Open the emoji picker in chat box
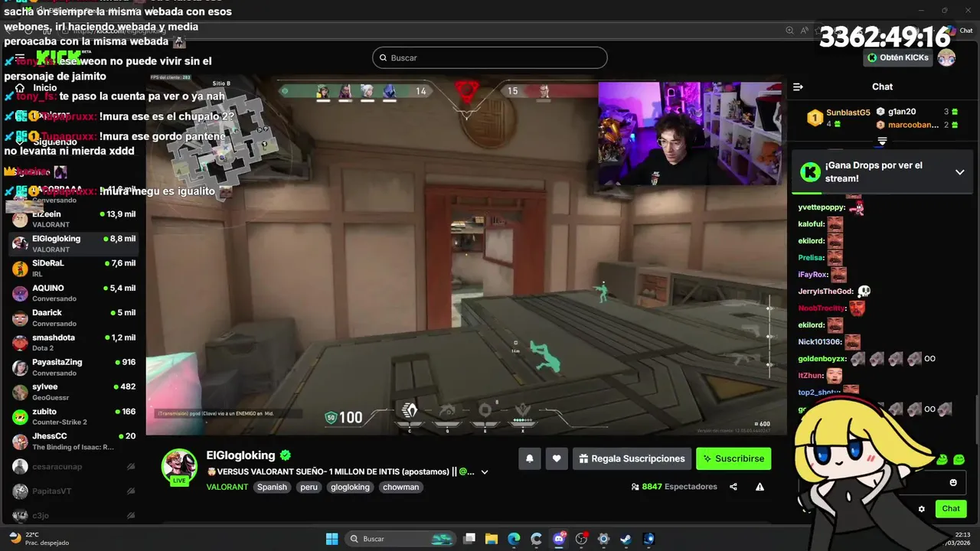 pyautogui.click(x=953, y=482)
